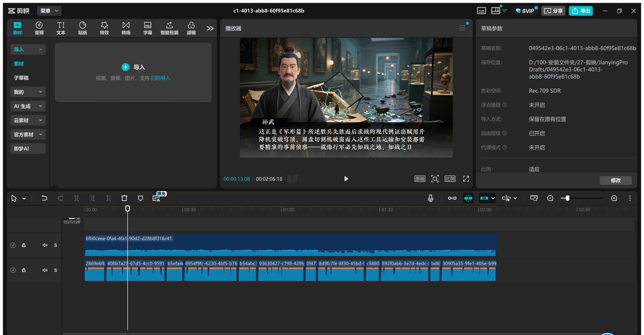The width and height of the screenshot is (644, 335).
Task: Open the Effects (特效) panel
Action: click(x=104, y=28)
